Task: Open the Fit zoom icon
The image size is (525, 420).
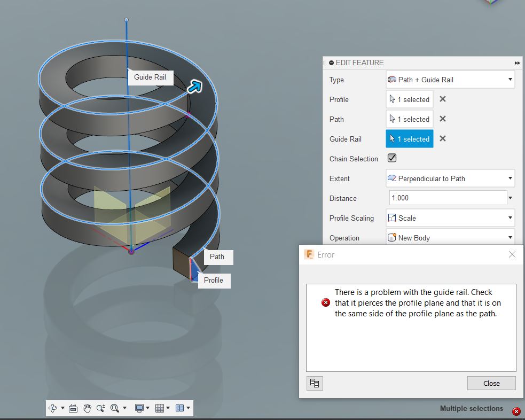Action: (x=115, y=408)
